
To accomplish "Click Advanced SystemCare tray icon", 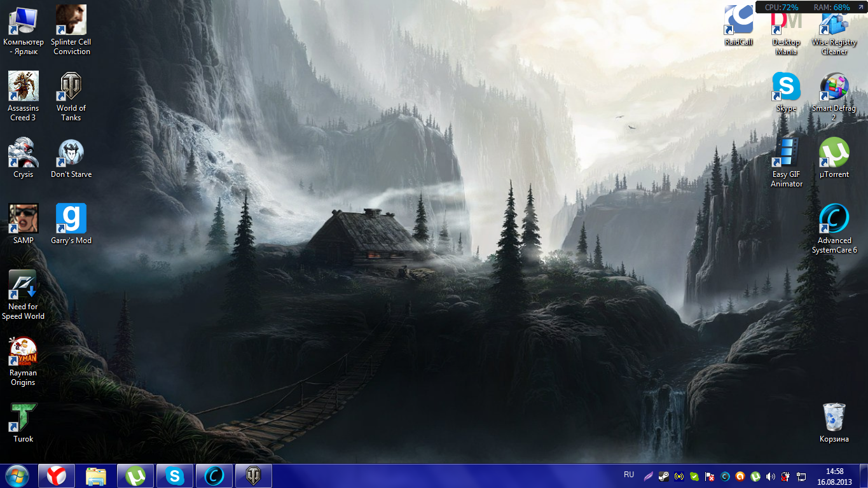I will click(x=725, y=476).
